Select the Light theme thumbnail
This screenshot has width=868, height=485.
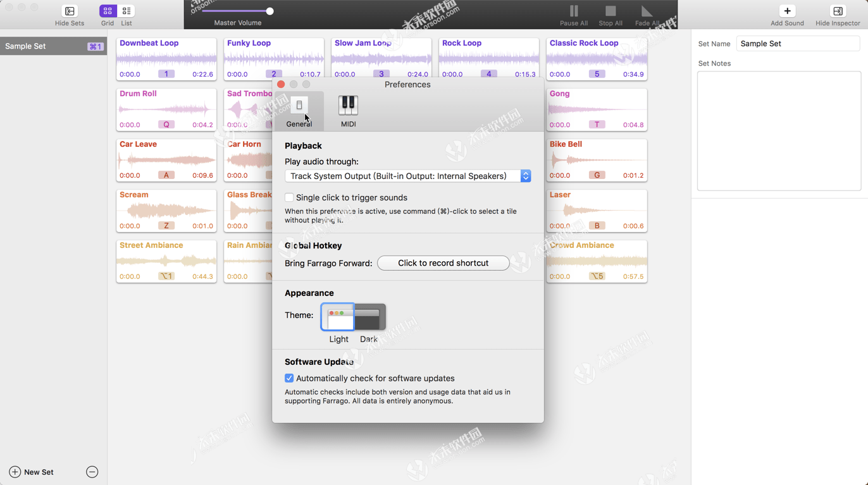[x=337, y=317]
